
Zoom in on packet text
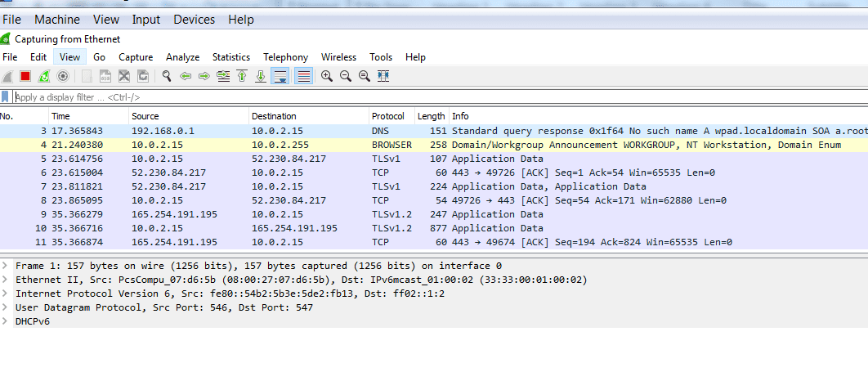click(327, 76)
